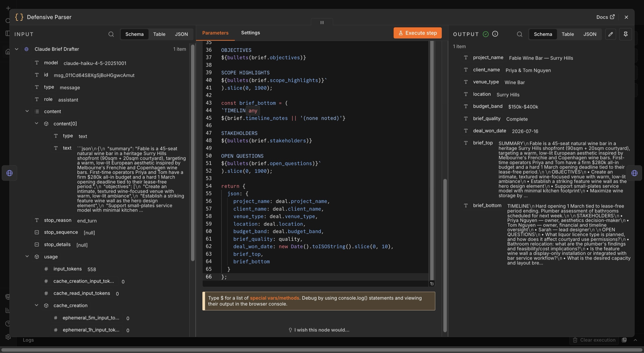Switch INPUT view to JSON
The image size is (644, 353).
(x=181, y=34)
